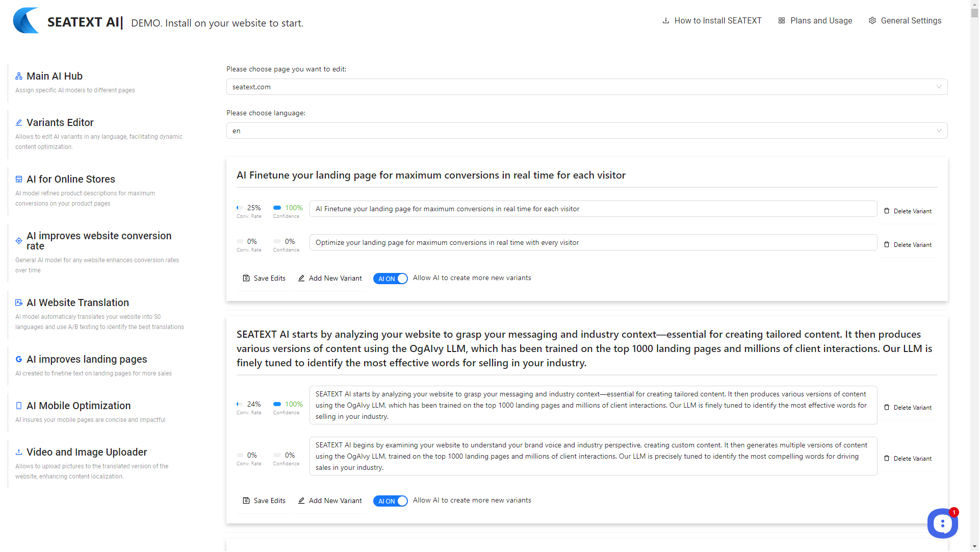Click 'DEMO. Install on your website to start.' text

coord(217,23)
